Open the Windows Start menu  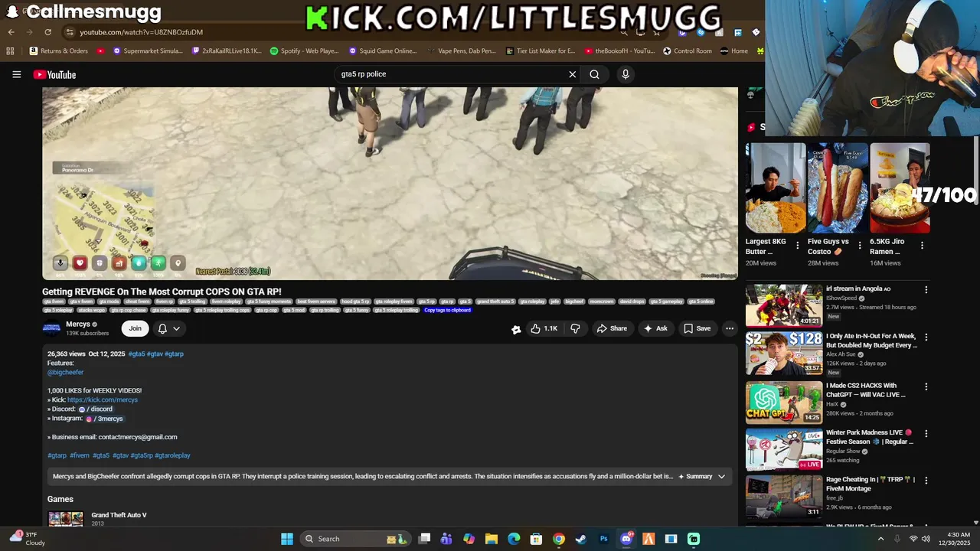point(287,539)
